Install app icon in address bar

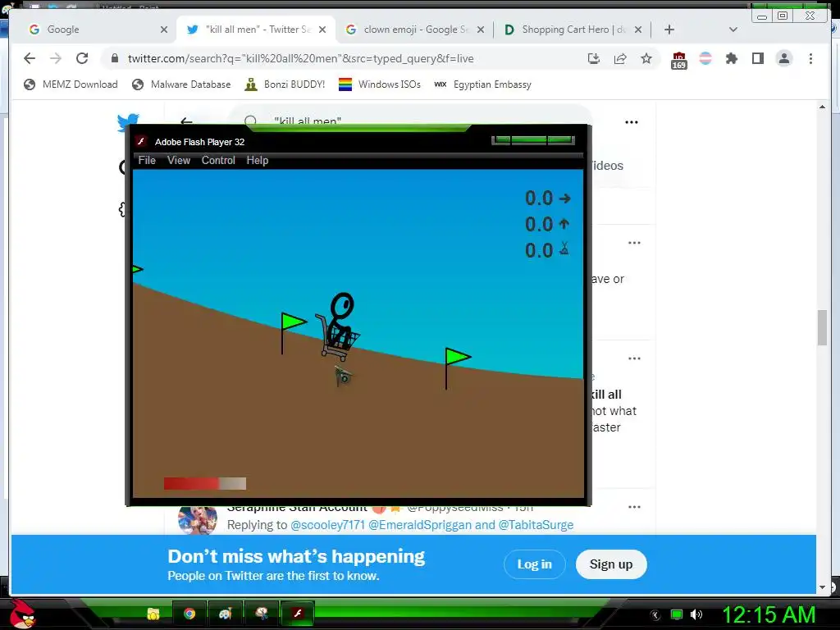[x=594, y=58]
